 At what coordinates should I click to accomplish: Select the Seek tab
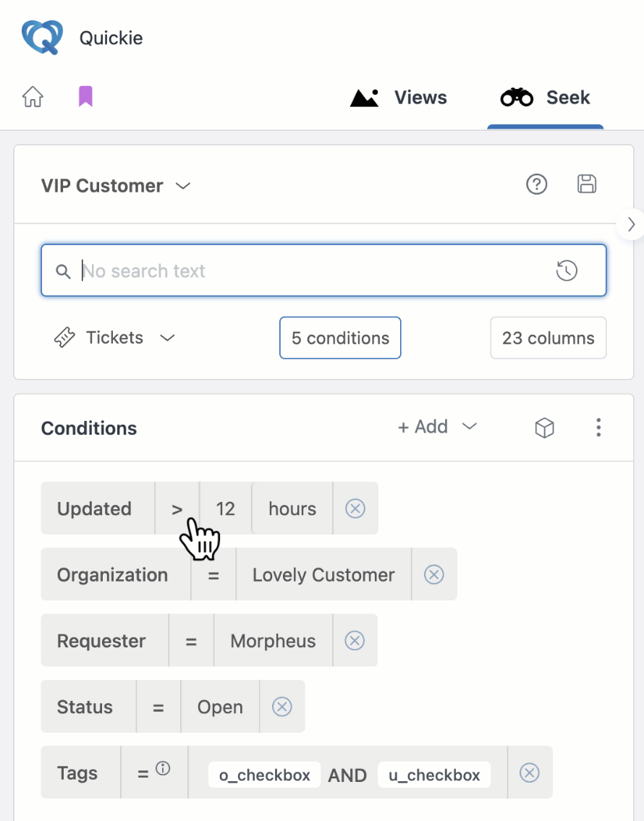[545, 98]
